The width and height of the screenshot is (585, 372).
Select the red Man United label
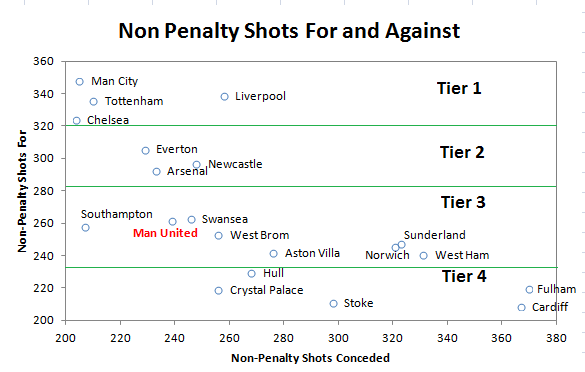click(165, 233)
